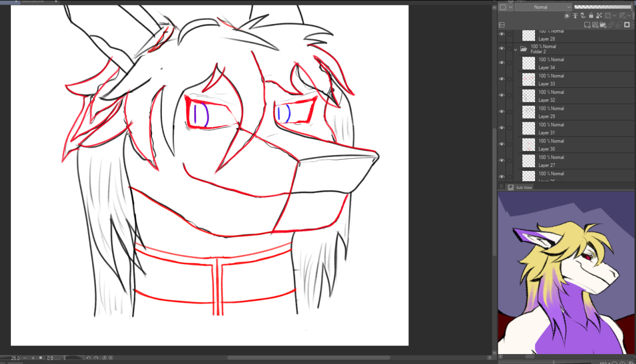Click the New Raster Layer icon

pyautogui.click(x=587, y=25)
